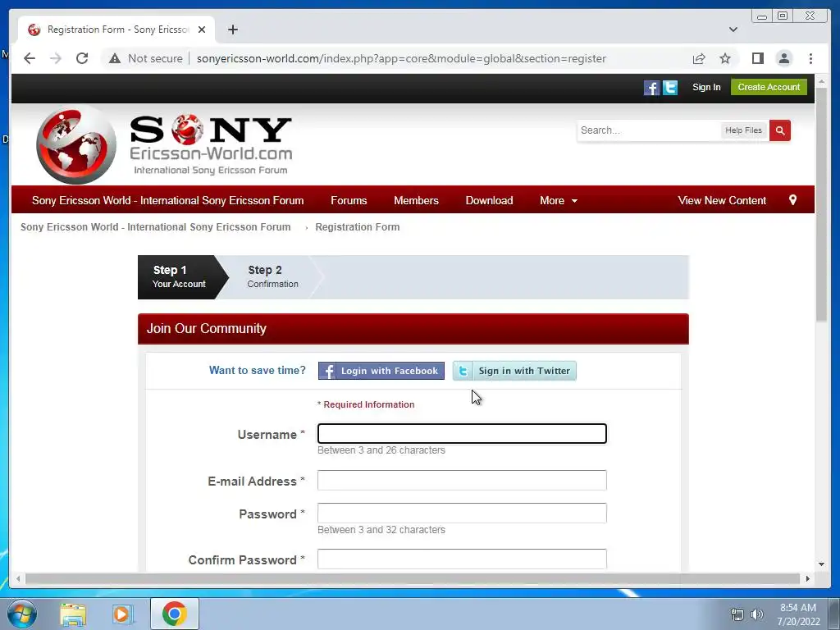Viewport: 840px width, 630px height.
Task: Click the 'Between 3 and 26 characters' hint
Action: (381, 450)
